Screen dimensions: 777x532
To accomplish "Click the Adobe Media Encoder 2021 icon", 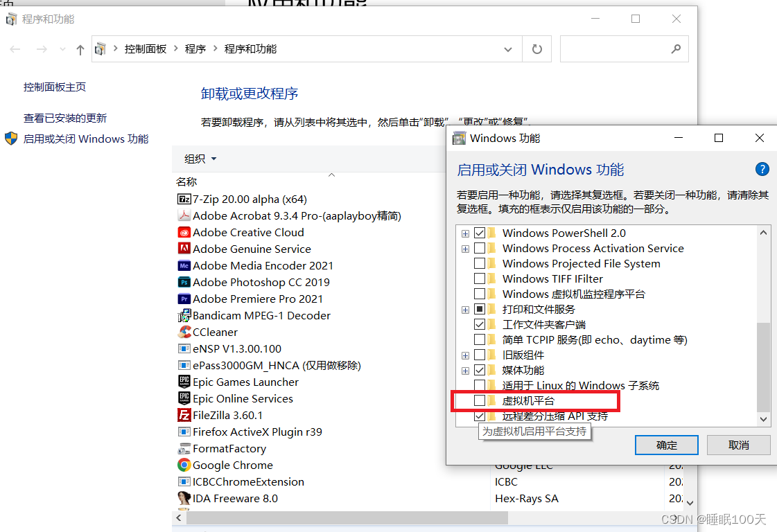I will pos(184,265).
